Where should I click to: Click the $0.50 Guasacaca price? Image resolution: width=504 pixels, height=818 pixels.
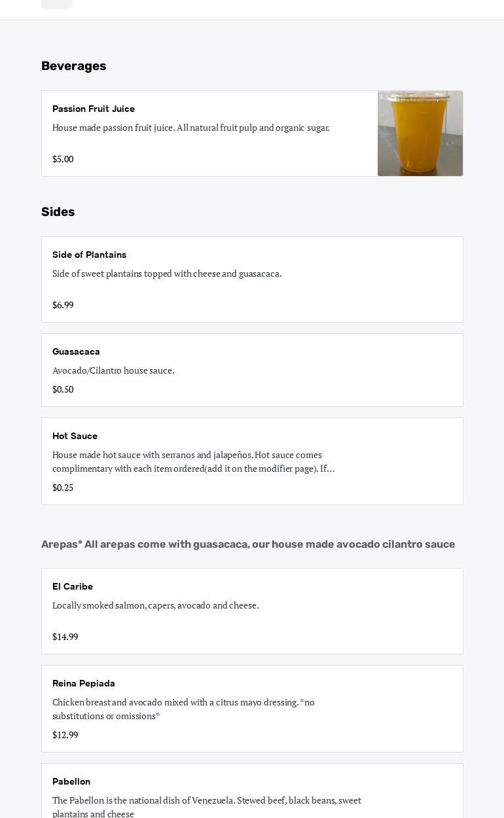pyautogui.click(x=63, y=389)
